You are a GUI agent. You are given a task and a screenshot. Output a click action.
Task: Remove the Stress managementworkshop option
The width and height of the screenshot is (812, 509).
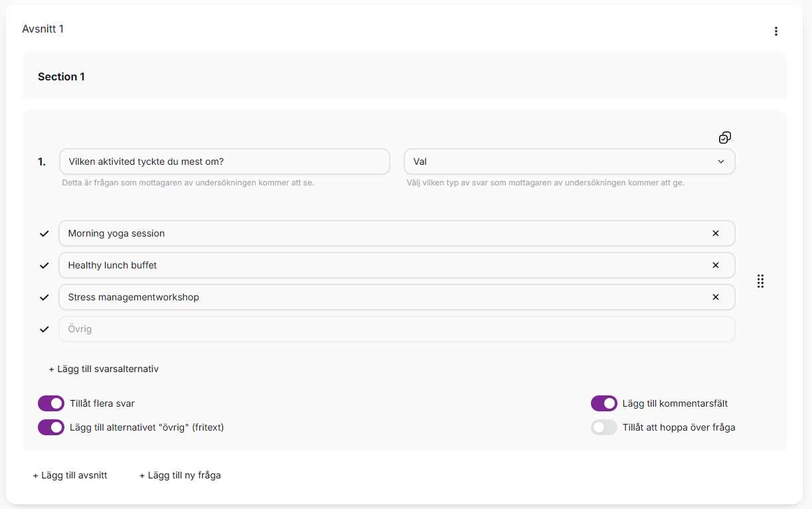pyautogui.click(x=715, y=297)
